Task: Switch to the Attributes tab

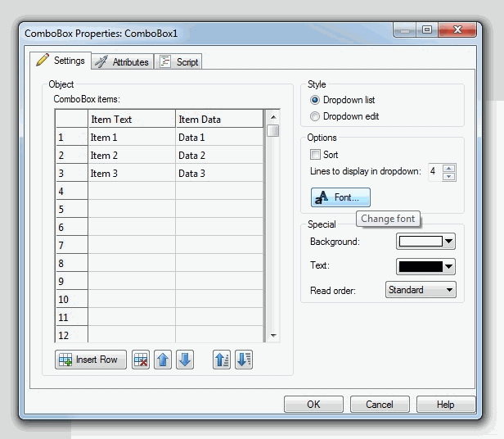Action: pos(123,62)
